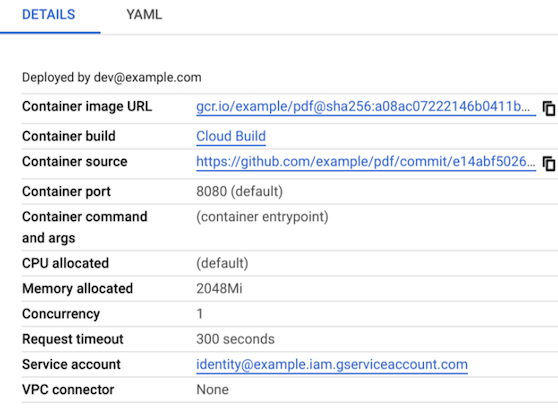Click the '2048Mi' memory value

219,289
